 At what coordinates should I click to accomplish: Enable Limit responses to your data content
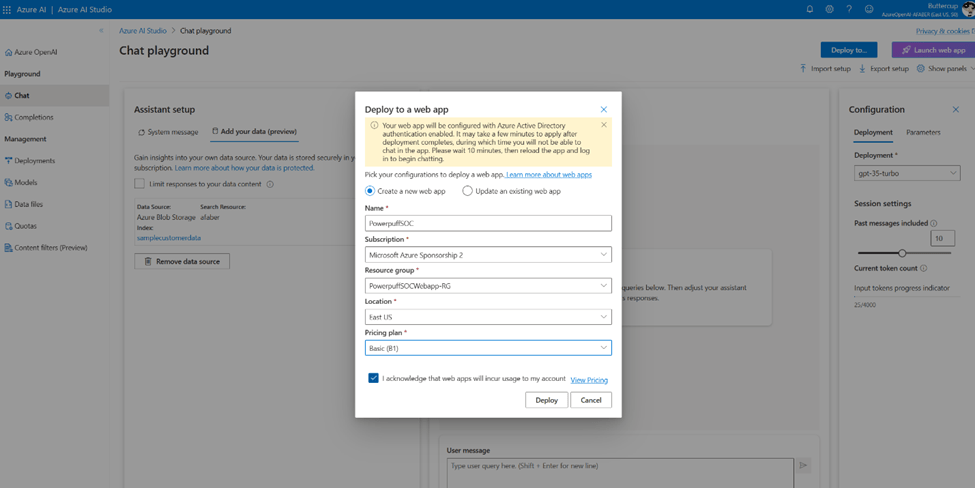(140, 184)
